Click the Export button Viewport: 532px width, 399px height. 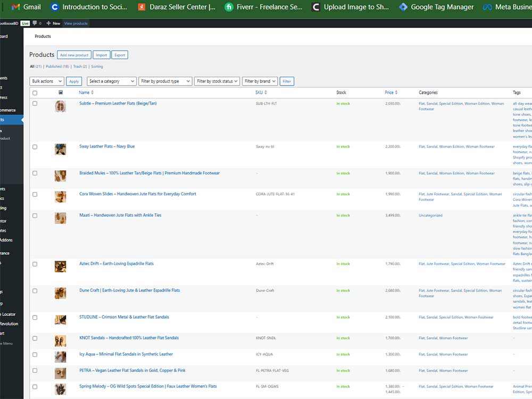pyautogui.click(x=120, y=55)
